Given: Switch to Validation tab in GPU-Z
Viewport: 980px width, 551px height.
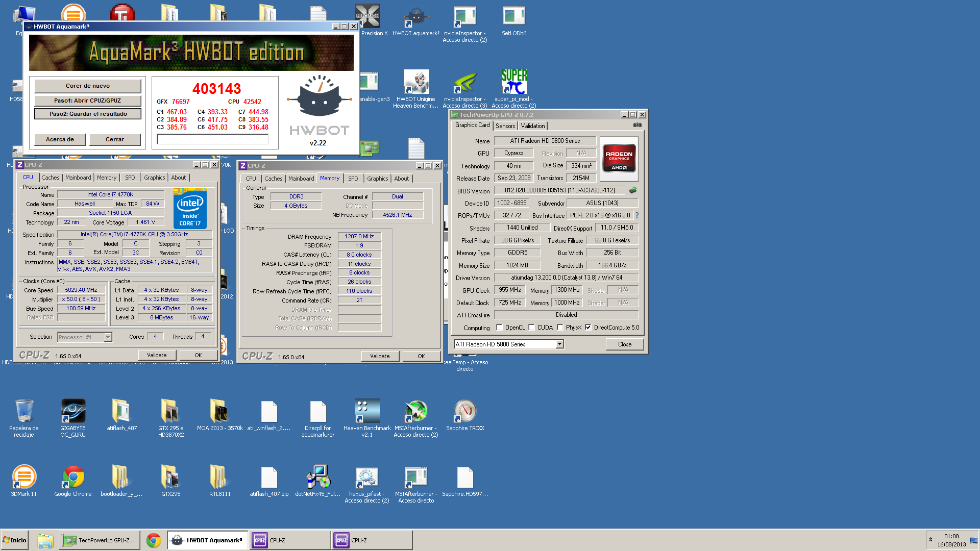Looking at the screenshot, I should (532, 126).
